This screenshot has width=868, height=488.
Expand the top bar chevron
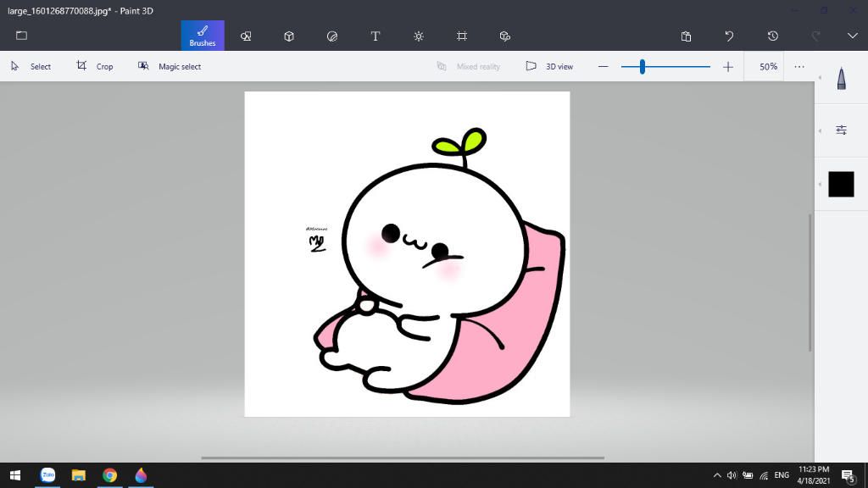[853, 36]
